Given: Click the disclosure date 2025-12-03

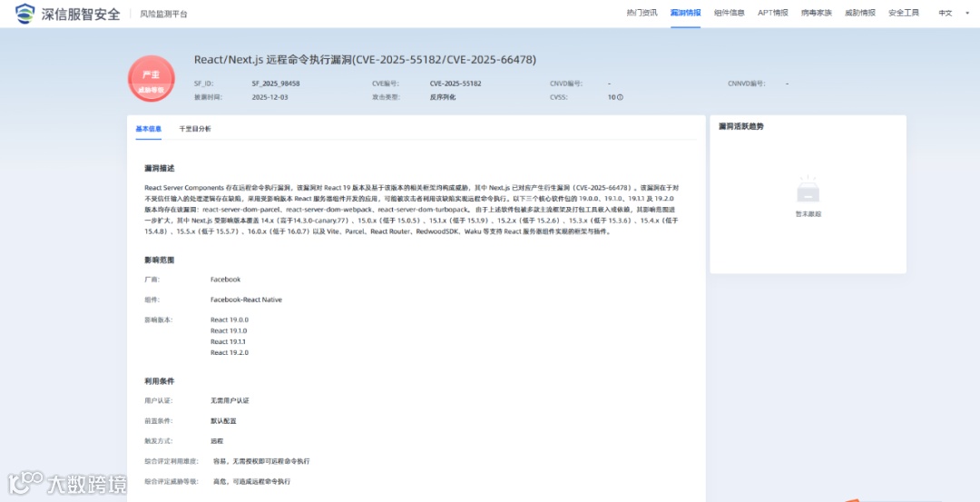Looking at the screenshot, I should (x=270, y=97).
